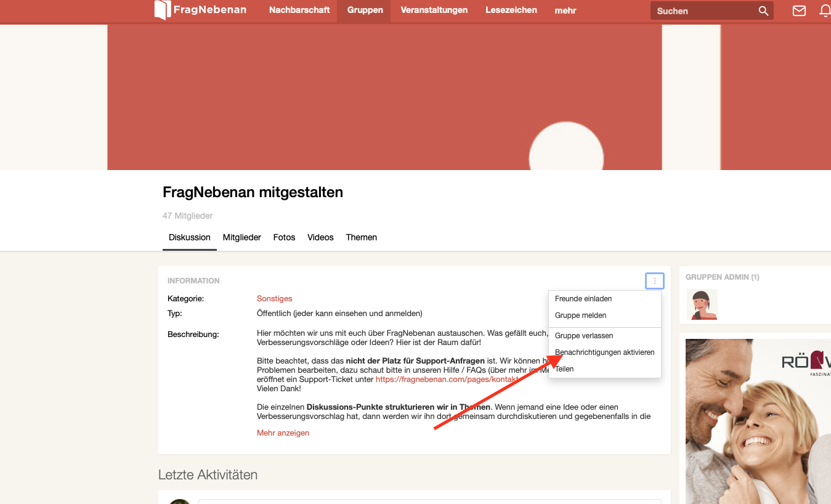The width and height of the screenshot is (831, 504).
Task: Open Veranstaltungen in the top navigation
Action: click(x=434, y=10)
